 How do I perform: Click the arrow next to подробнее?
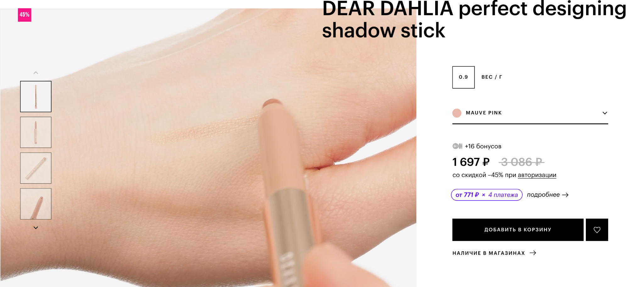point(565,195)
